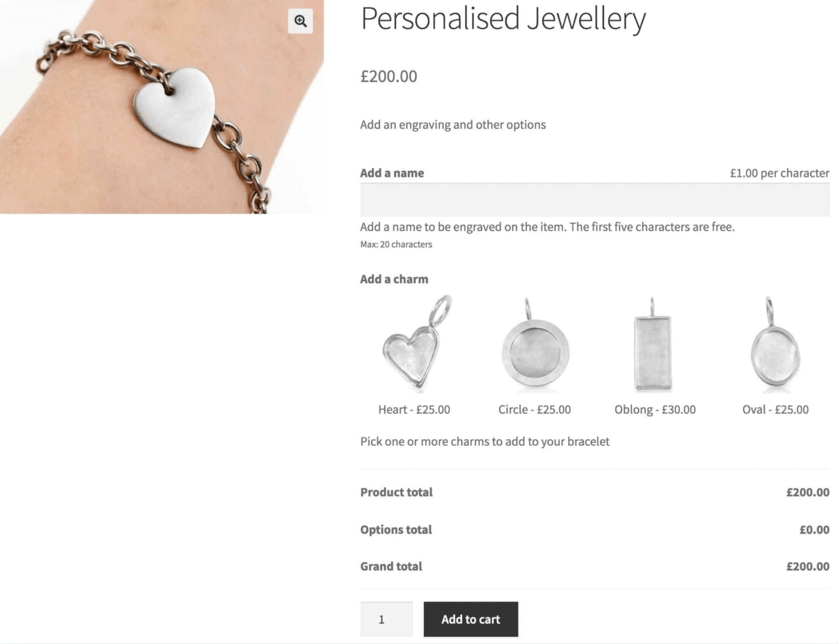839x644 pixels.
Task: Click the Oblong - £30.00 label
Action: coord(655,410)
